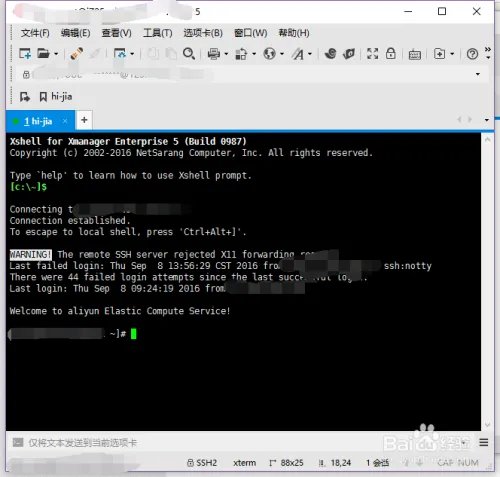Click the globe Encoding icon
The width and height of the screenshot is (500, 477).
pyautogui.click(x=269, y=54)
